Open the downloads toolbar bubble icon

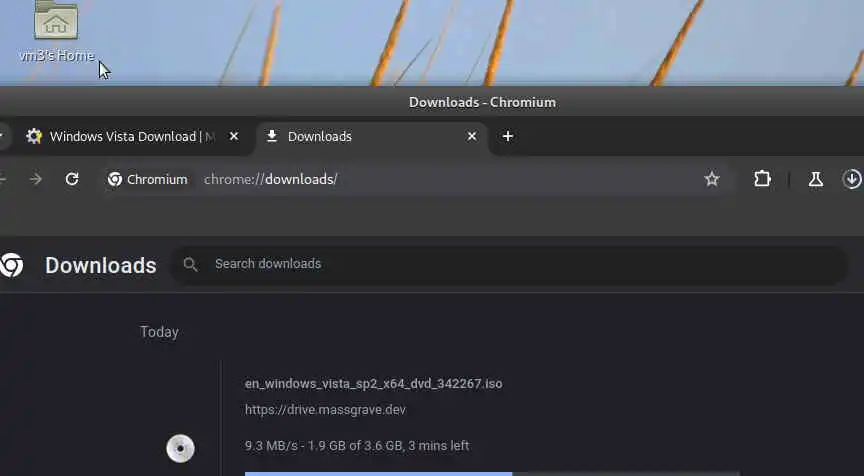852,179
